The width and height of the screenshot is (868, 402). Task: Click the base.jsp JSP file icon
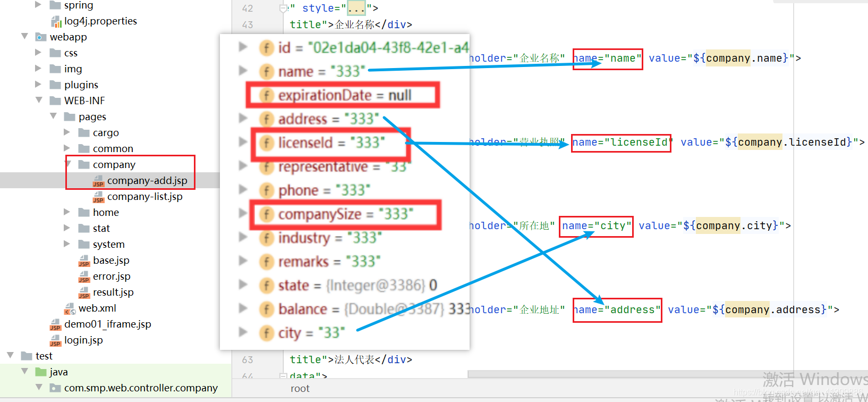[x=84, y=261]
